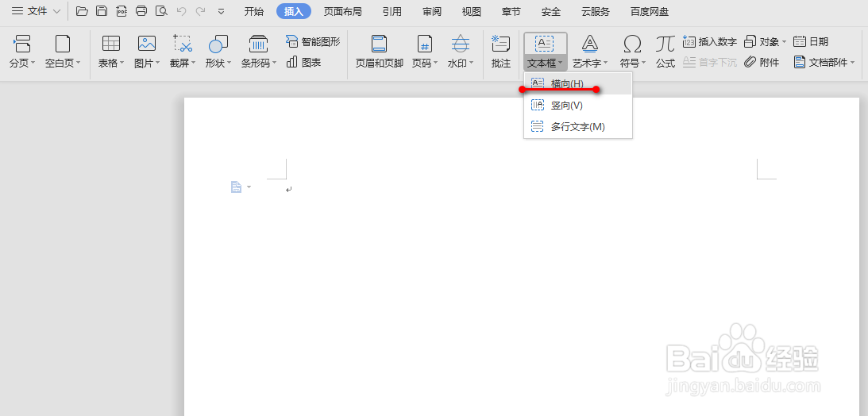Click the 表格 table icon
The image size is (868, 416).
pos(111,43)
